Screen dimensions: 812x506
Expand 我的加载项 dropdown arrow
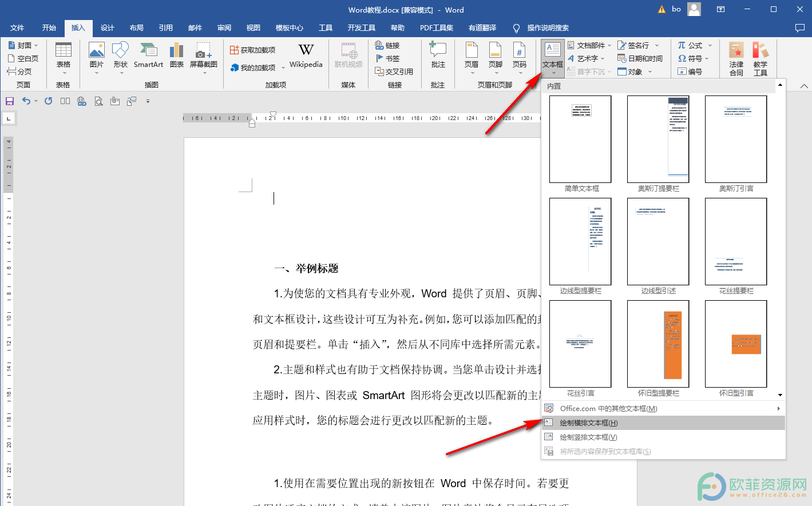pyautogui.click(x=283, y=67)
